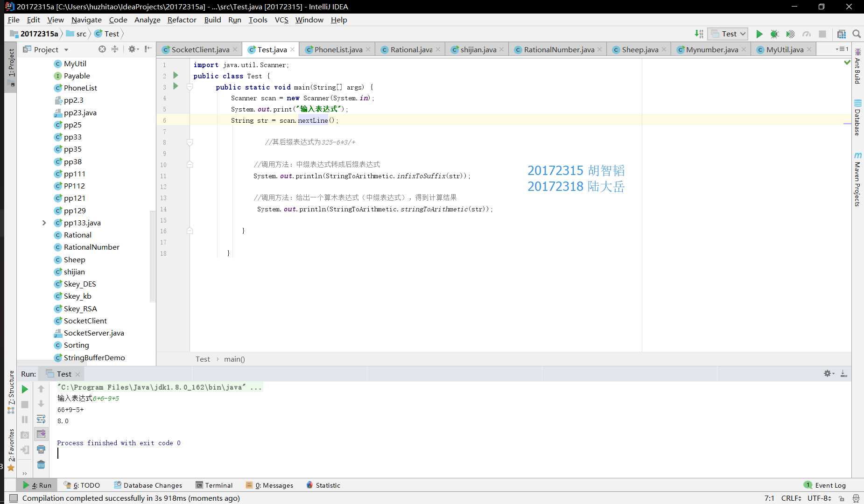
Task: Click the Stop icon in the main toolbar
Action: [x=822, y=34]
